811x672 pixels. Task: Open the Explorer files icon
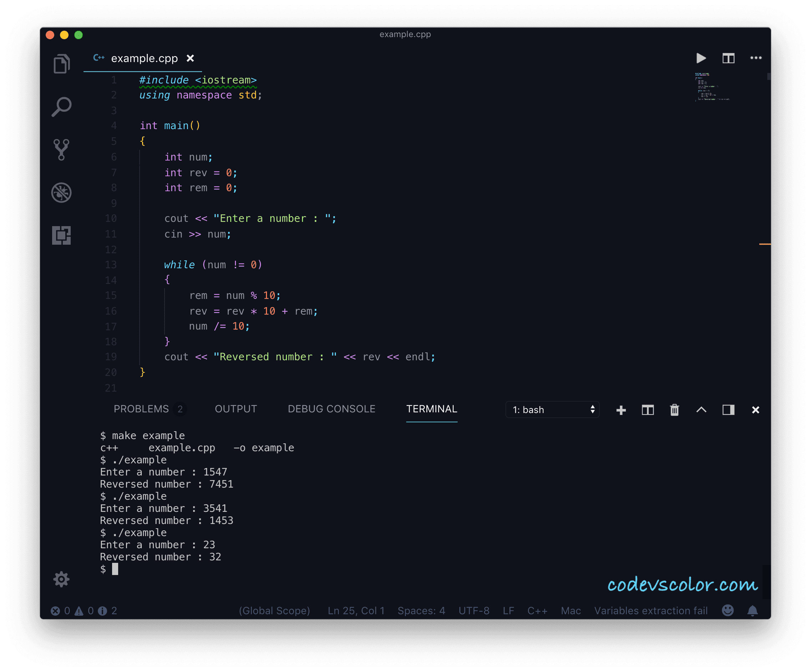click(x=61, y=64)
